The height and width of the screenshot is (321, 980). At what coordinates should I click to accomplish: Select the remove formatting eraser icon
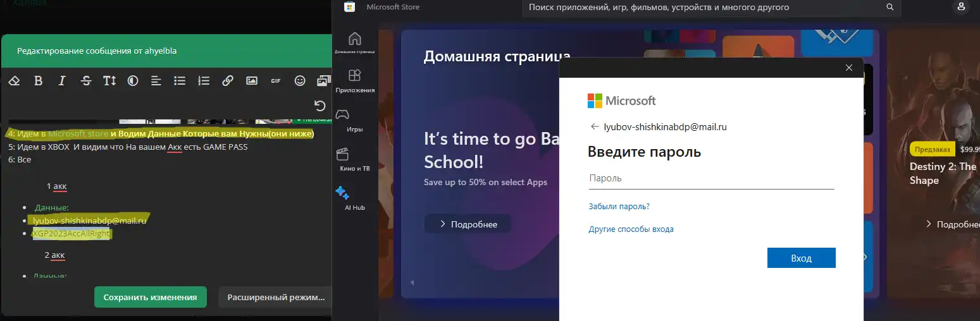[15, 81]
